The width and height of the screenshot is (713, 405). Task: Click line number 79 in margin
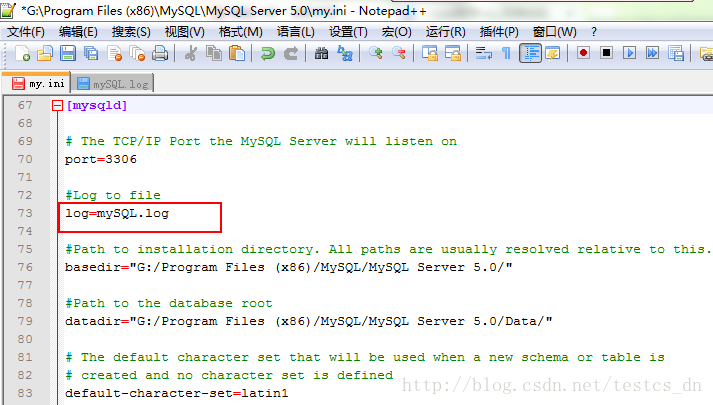pyautogui.click(x=25, y=321)
